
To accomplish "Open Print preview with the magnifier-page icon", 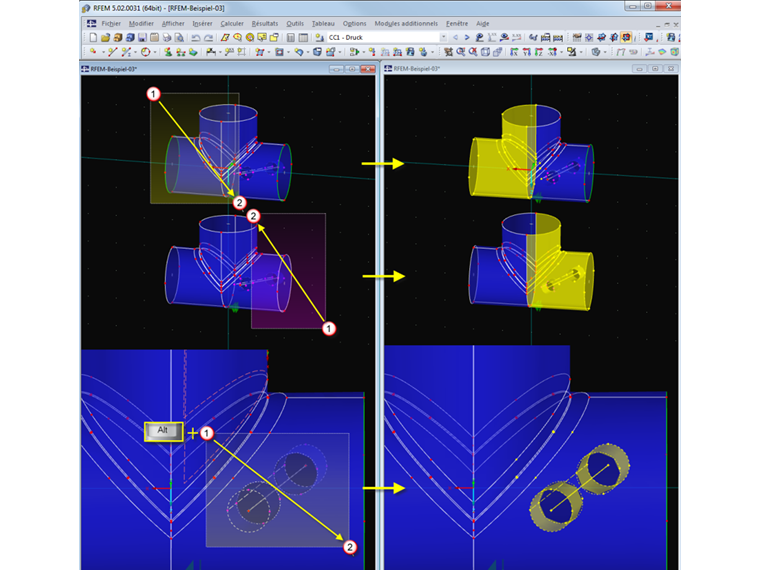I will (179, 37).
